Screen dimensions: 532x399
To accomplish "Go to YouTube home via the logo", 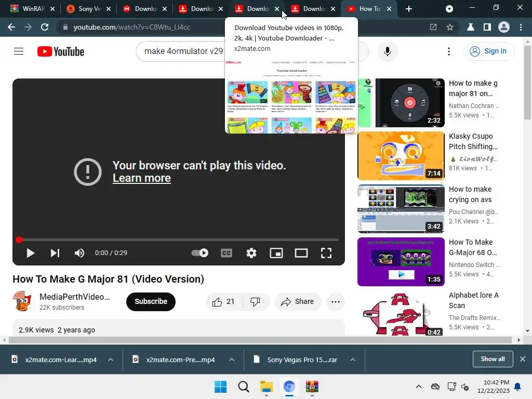I will pos(61,51).
